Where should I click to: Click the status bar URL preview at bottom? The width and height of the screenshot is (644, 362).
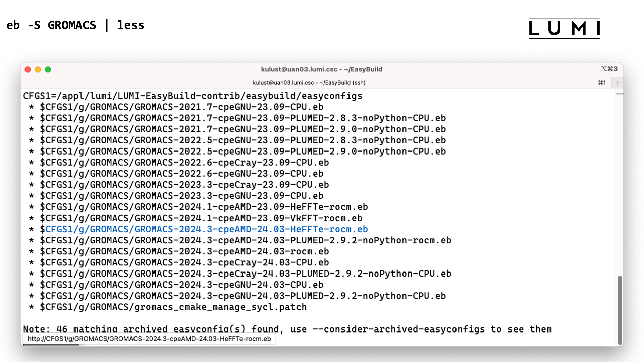point(150,338)
